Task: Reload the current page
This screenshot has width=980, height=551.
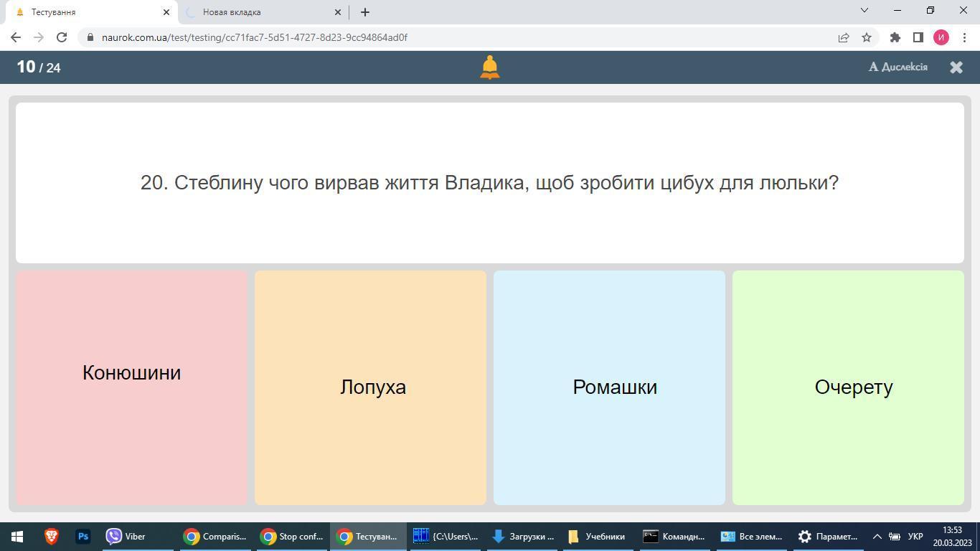Action: pyautogui.click(x=62, y=37)
